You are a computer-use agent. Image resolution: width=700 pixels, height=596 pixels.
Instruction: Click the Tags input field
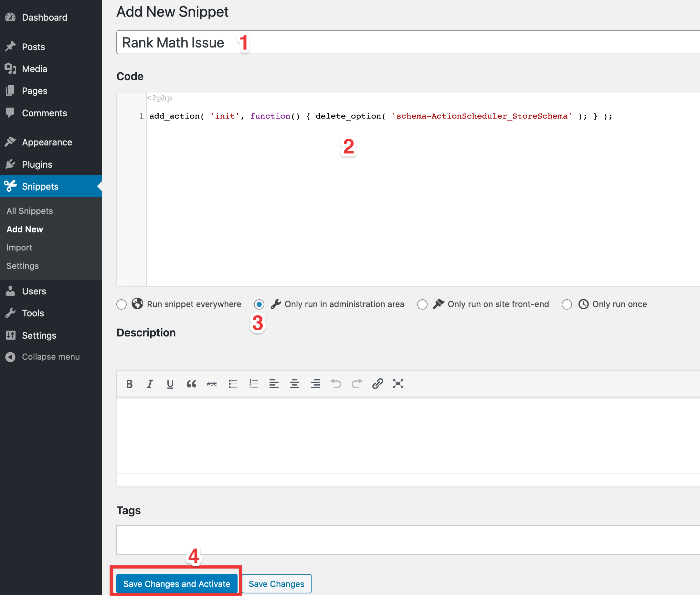[408, 539]
